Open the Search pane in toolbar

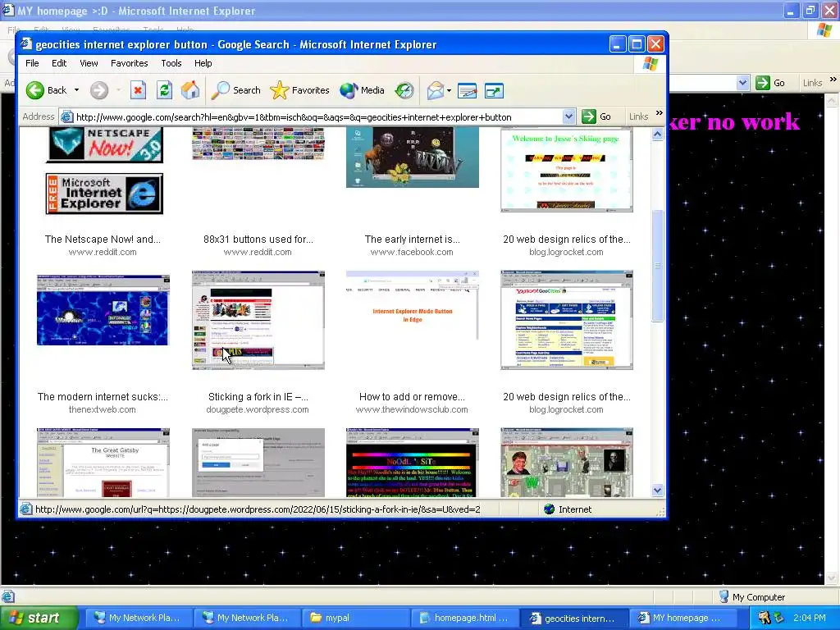pyautogui.click(x=235, y=90)
